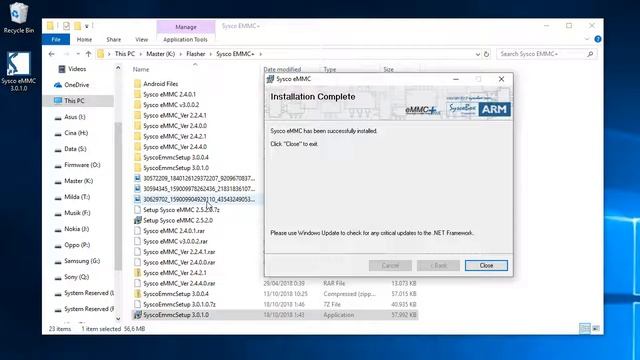
Task: Select OneDrive in navigation pane
Action: [x=77, y=85]
